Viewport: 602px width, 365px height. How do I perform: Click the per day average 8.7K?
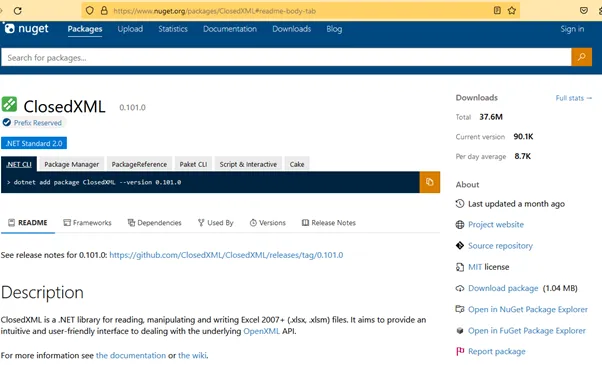pos(523,156)
